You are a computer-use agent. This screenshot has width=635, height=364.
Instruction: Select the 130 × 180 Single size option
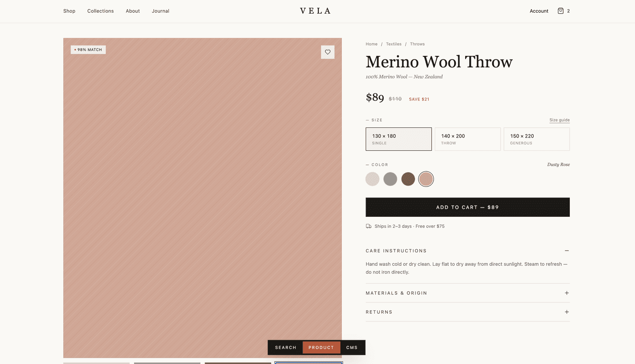[x=398, y=139]
